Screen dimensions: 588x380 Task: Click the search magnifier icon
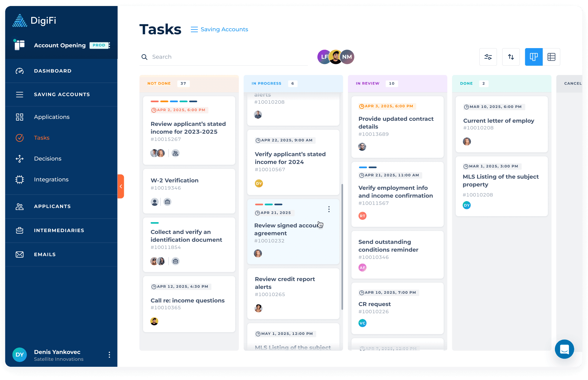144,57
